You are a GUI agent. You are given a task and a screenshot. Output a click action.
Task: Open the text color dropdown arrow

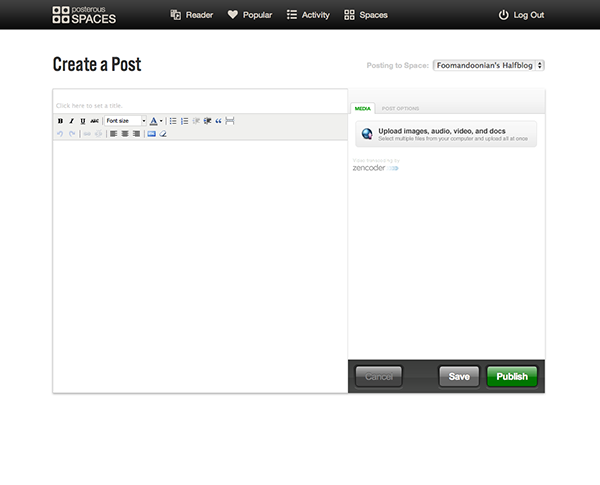161,121
